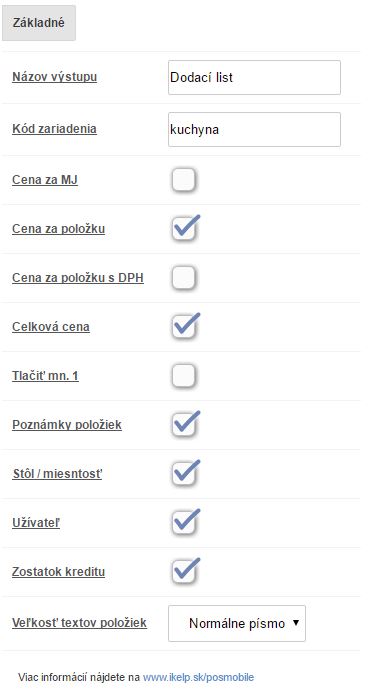
Task: Check the Tlačiť mn. 1 checkbox
Action: tap(184, 376)
